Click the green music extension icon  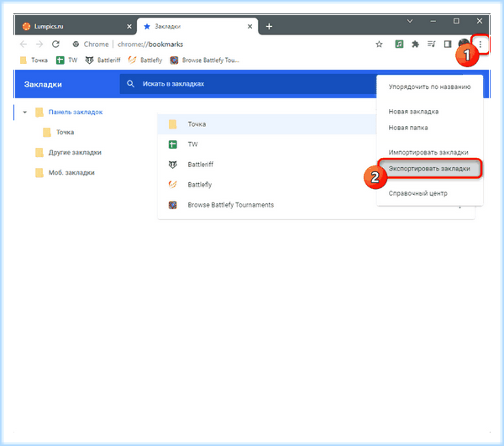point(399,44)
